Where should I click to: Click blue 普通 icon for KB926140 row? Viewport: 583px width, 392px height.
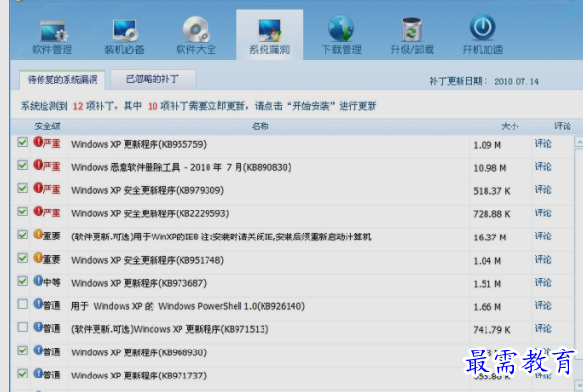pos(38,304)
